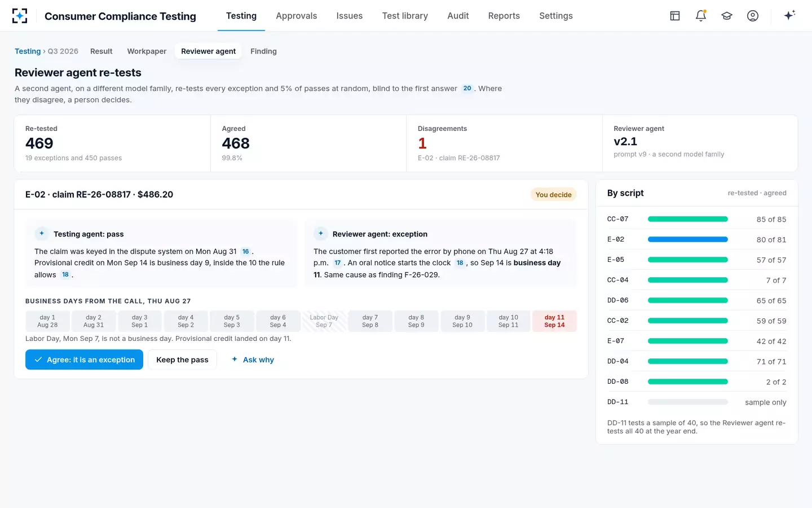Click the Keep the pass button
812x508 pixels.
pyautogui.click(x=182, y=360)
